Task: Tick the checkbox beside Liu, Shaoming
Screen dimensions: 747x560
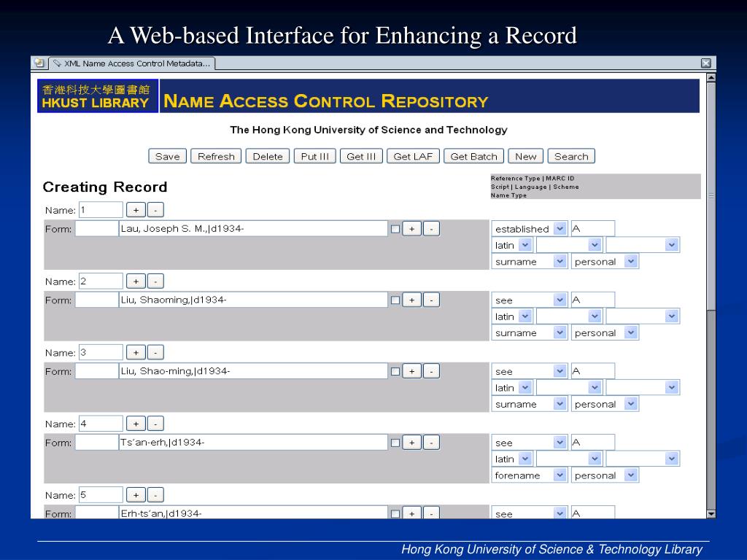Action: tap(395, 300)
